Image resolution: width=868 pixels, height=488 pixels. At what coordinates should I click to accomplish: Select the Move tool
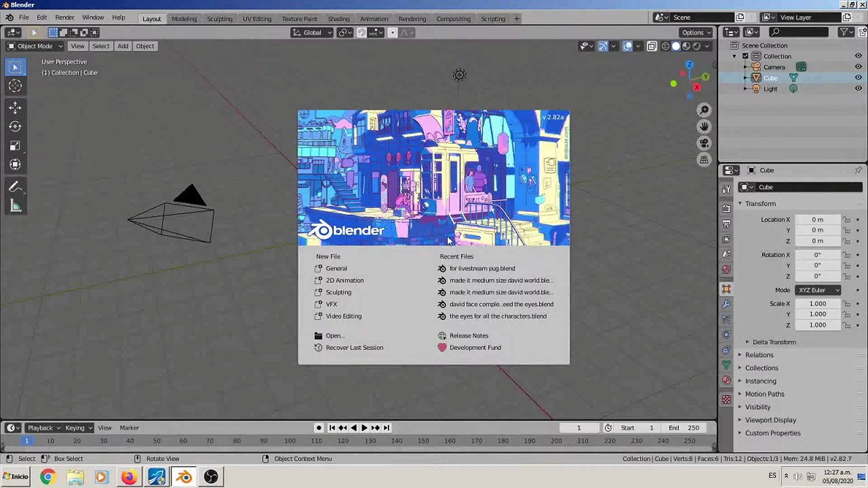coord(15,107)
